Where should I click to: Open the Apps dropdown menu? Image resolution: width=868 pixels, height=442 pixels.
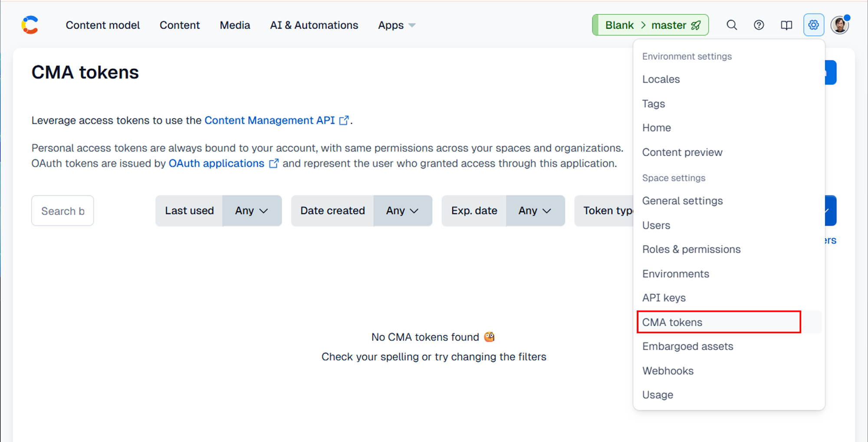coord(396,25)
